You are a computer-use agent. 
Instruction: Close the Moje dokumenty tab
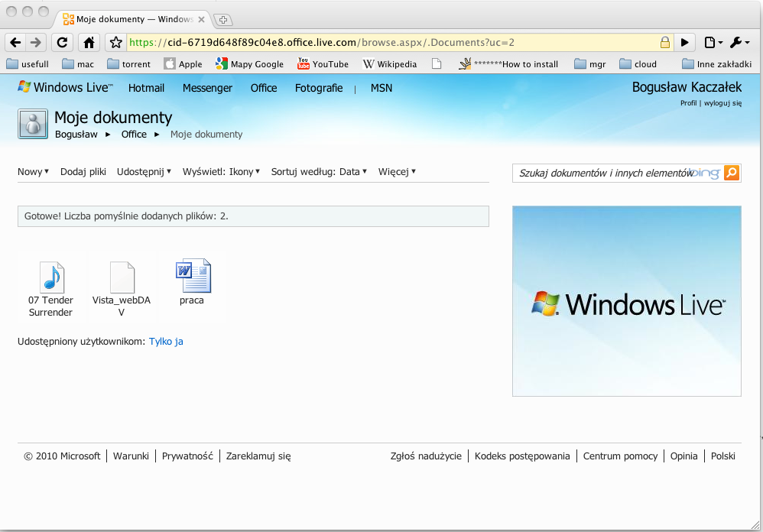[x=201, y=19]
